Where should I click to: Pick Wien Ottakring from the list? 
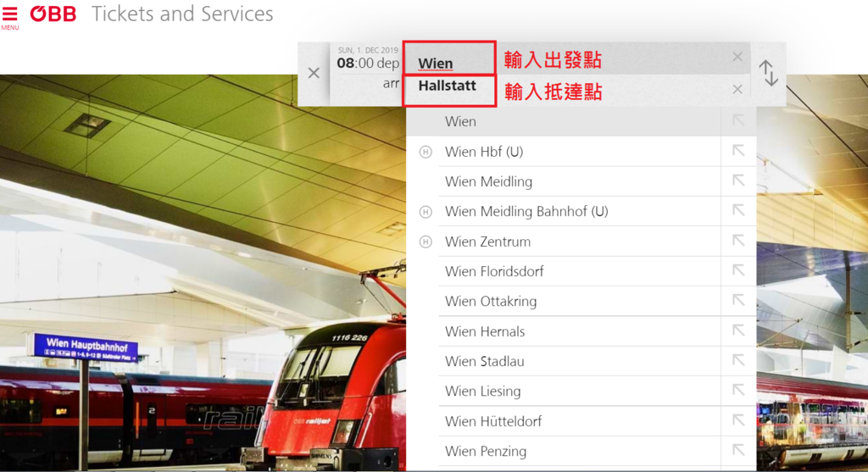tap(580, 301)
